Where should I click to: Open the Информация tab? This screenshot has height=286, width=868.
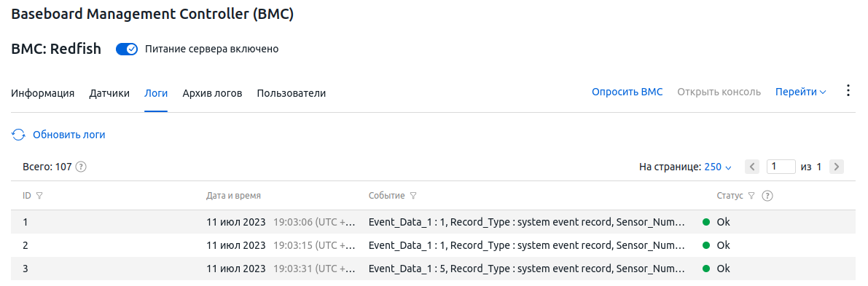42,93
